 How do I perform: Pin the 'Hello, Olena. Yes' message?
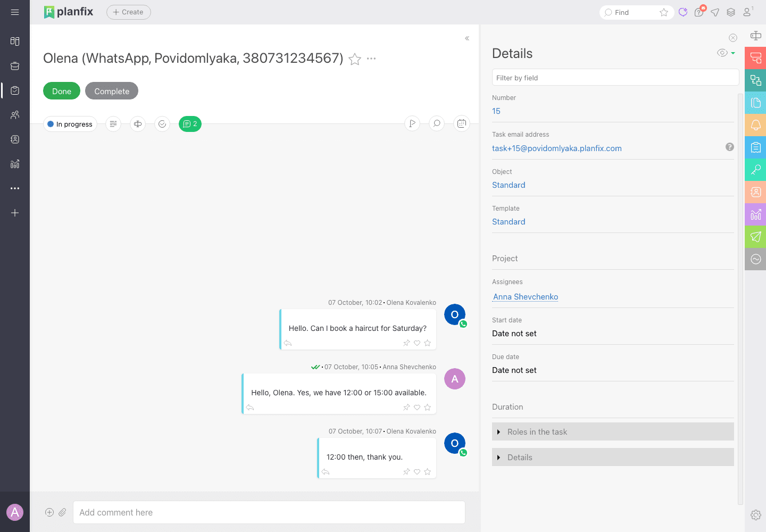pyautogui.click(x=406, y=408)
